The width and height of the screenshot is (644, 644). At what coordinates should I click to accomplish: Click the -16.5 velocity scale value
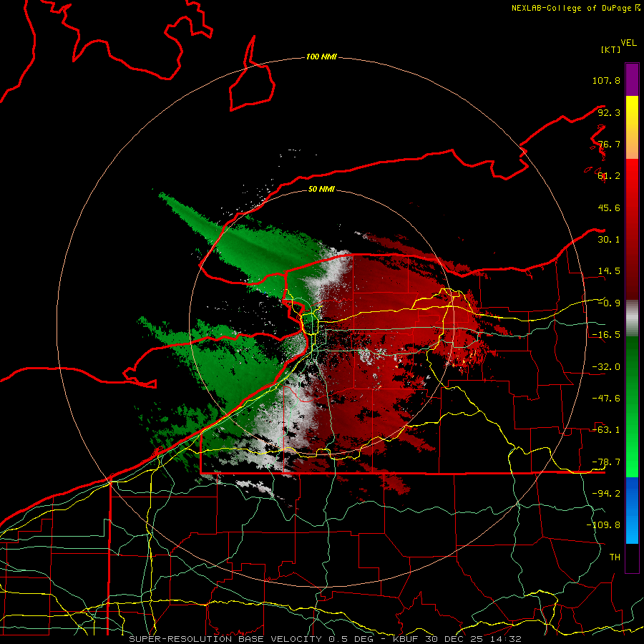606,335
